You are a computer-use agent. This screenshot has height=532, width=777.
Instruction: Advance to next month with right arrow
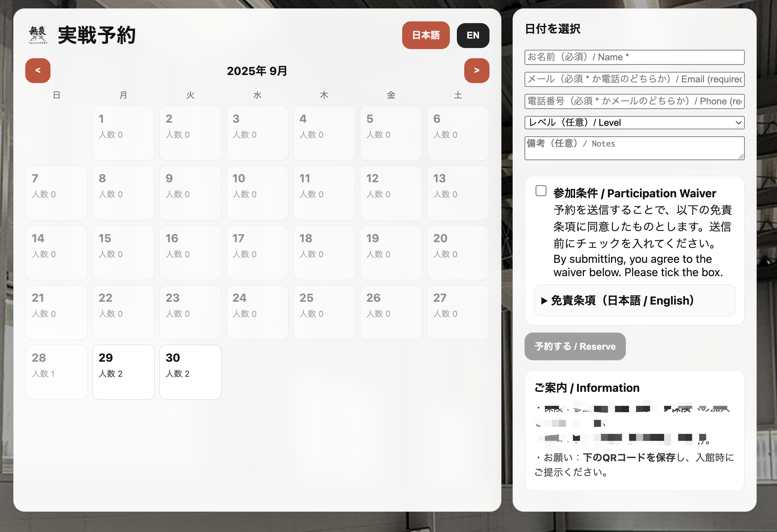pyautogui.click(x=477, y=70)
